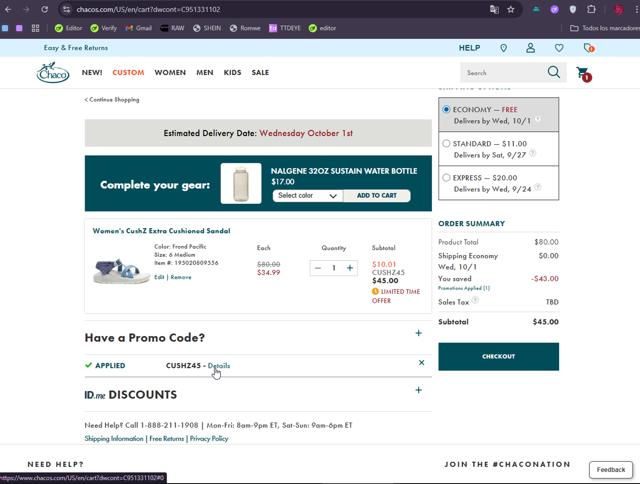Click Promotions Applied (1) link

pos(464,288)
